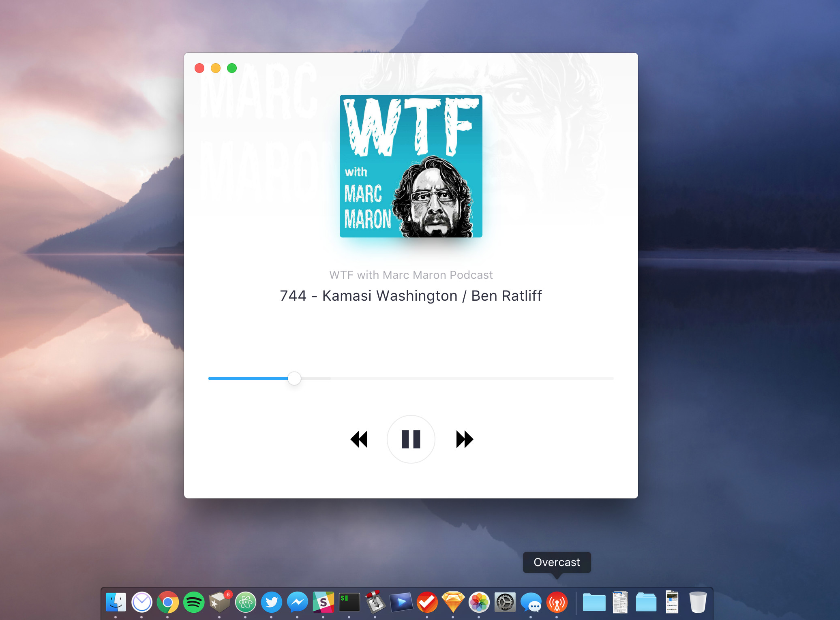The image size is (840, 620).
Task: Open Finder from the dock
Action: (x=116, y=602)
